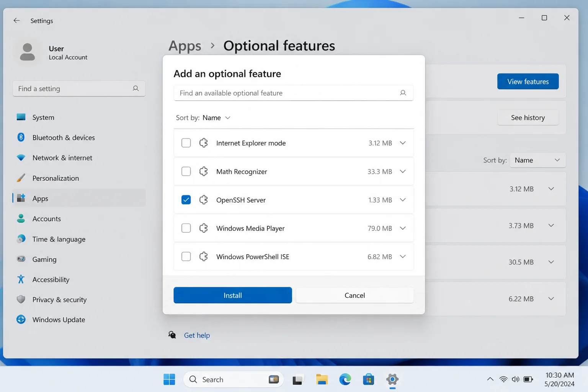Viewport: 588px width, 392px height.
Task: Click the Personalization paintbrush icon
Action: point(21,178)
